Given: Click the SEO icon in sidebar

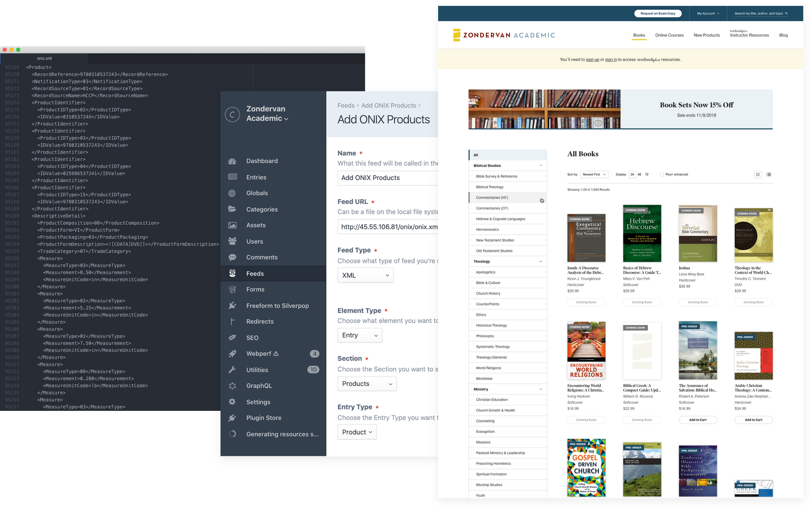Looking at the screenshot, I should (233, 337).
